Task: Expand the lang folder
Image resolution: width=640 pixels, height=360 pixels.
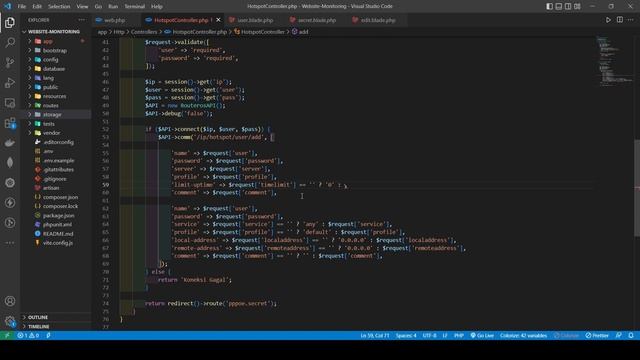Action: [48, 78]
